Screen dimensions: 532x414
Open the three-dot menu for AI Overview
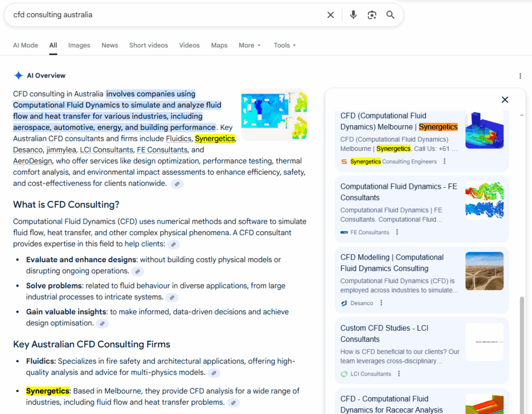(x=521, y=75)
